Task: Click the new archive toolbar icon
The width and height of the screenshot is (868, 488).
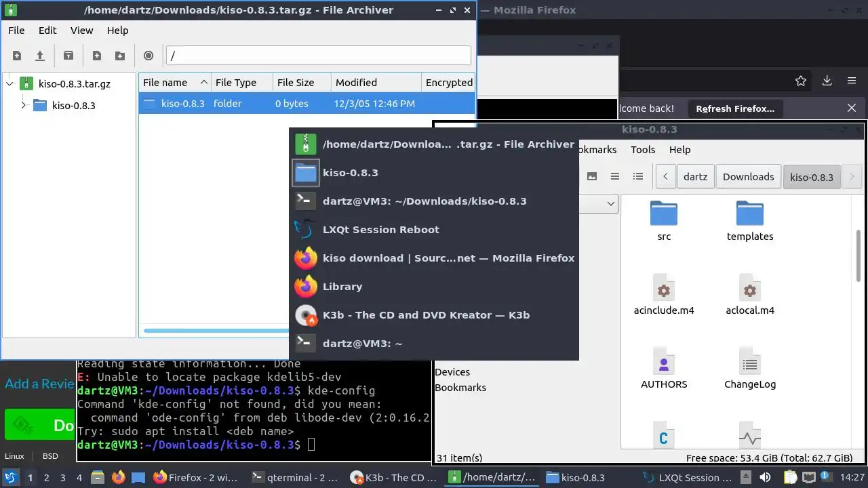Action: coord(17,56)
